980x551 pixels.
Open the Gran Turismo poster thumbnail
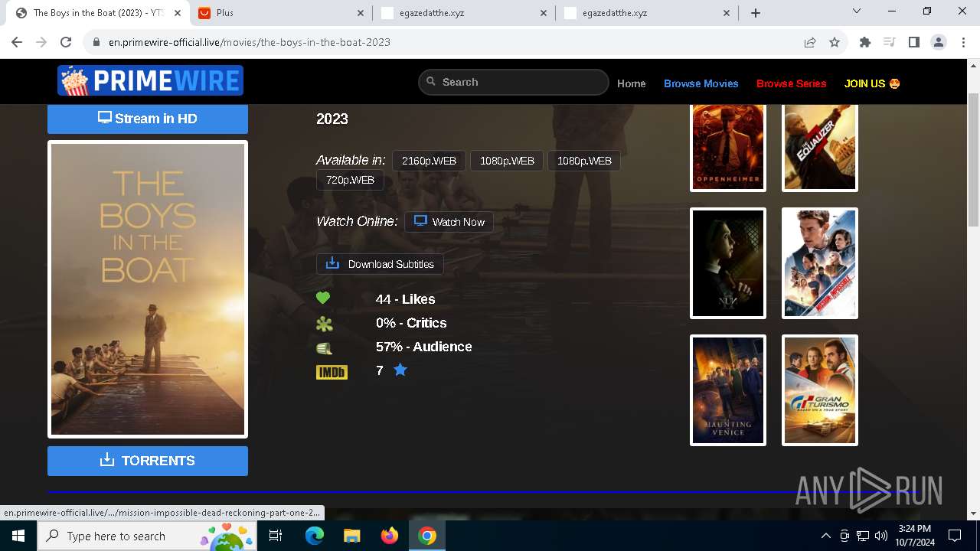click(x=820, y=390)
